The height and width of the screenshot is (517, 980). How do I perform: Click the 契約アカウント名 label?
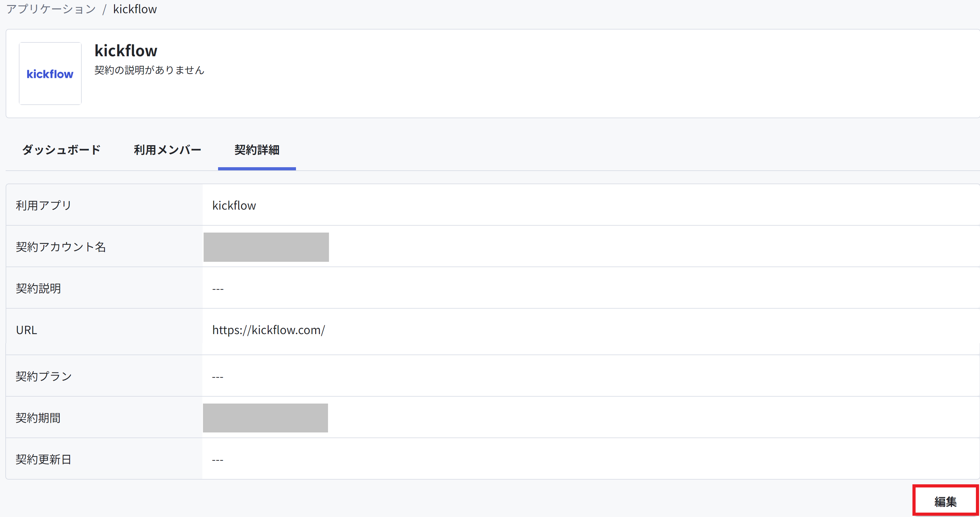point(61,247)
